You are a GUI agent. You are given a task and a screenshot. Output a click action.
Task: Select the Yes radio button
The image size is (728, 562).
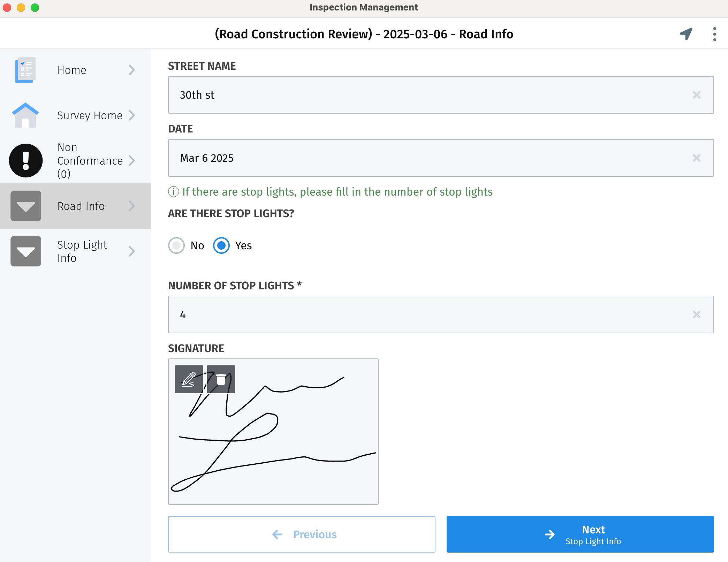(x=221, y=245)
